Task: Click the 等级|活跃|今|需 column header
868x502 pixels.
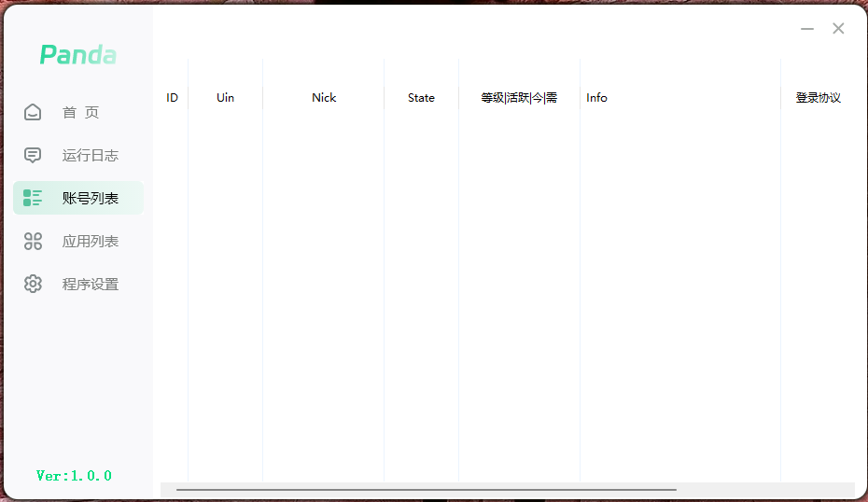Action: 519,98
